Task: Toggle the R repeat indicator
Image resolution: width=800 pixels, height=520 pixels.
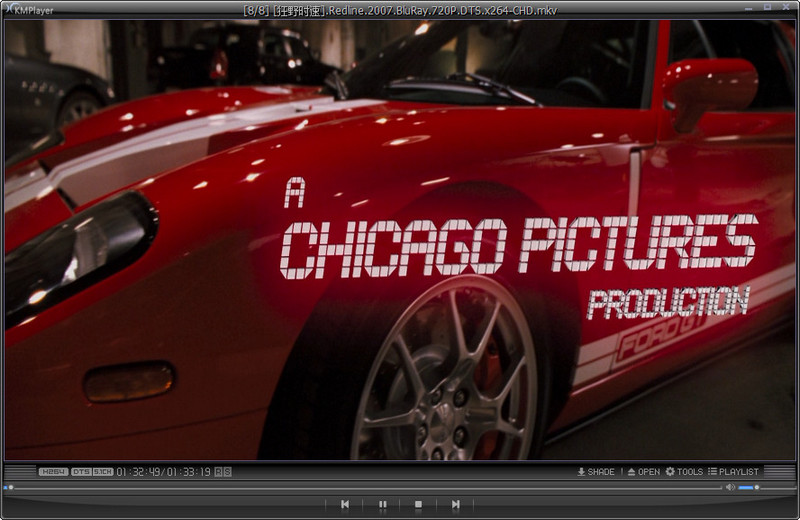Action: pyautogui.click(x=218, y=472)
